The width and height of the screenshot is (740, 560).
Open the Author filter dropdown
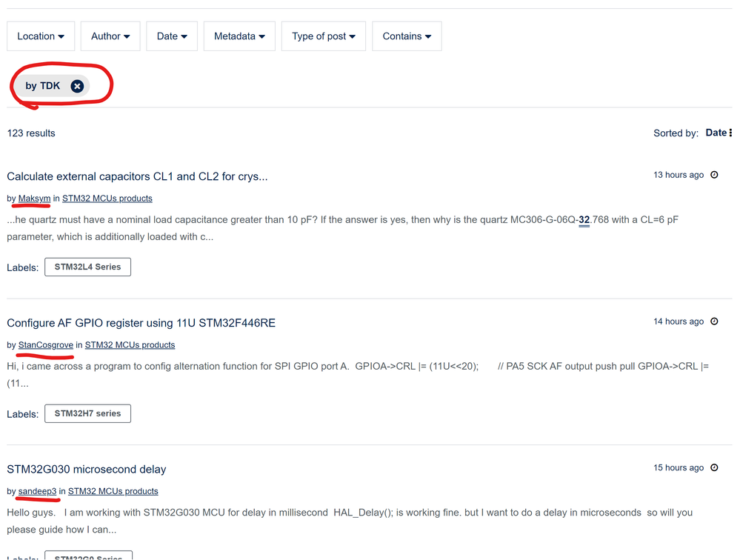click(110, 36)
